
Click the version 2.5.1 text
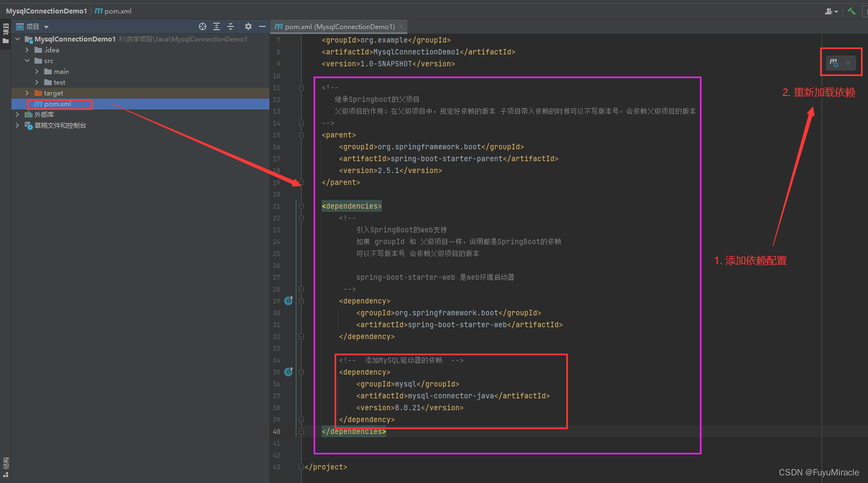pyautogui.click(x=388, y=170)
